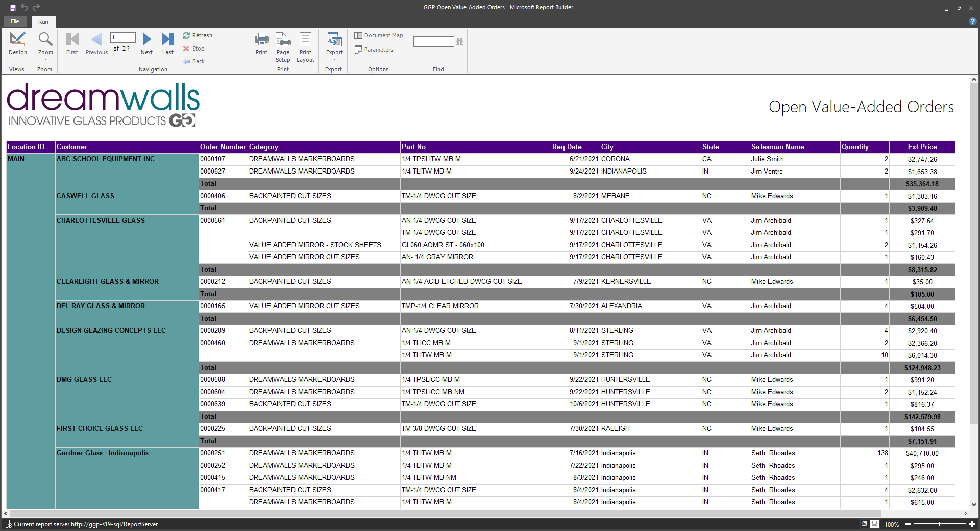
Task: Click the Find binoculars icon
Action: tap(459, 41)
